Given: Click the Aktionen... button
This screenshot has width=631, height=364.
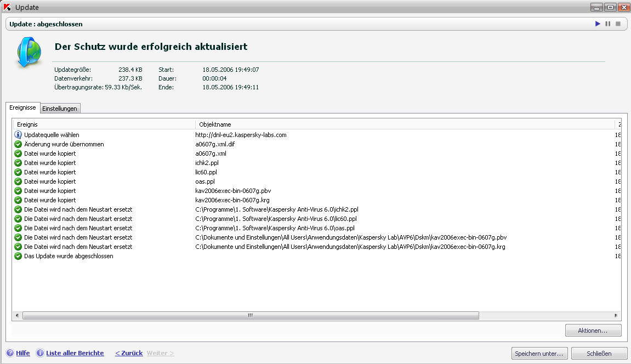Looking at the screenshot, I should (593, 330).
